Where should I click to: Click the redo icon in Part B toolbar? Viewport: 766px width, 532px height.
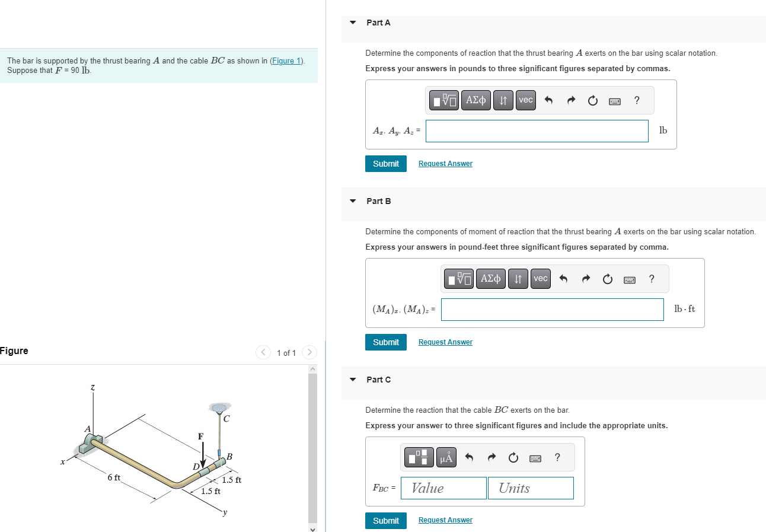[586, 278]
